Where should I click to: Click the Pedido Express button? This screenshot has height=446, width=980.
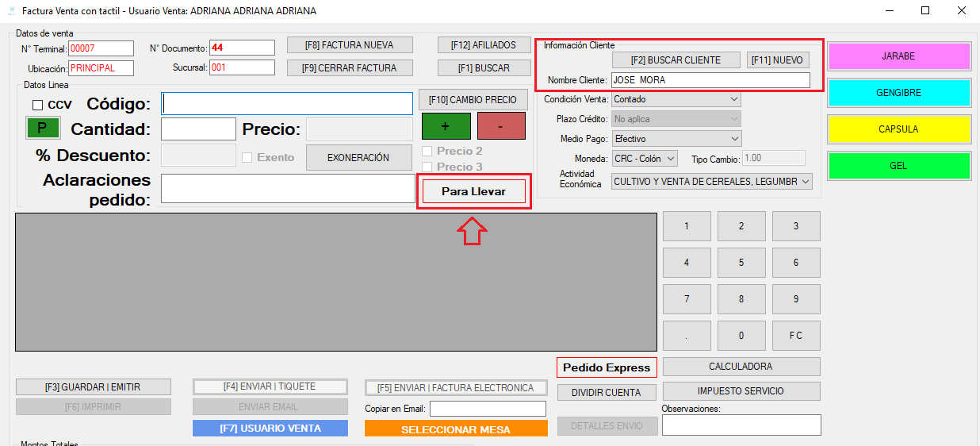[x=607, y=367]
